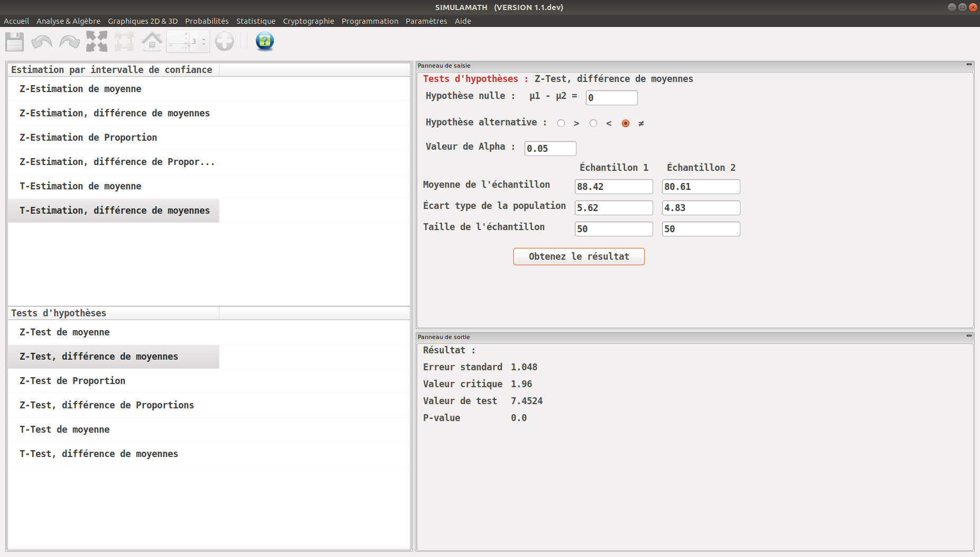Open the Analyse & Algèbre menu
This screenshot has width=980, height=557.
(68, 21)
